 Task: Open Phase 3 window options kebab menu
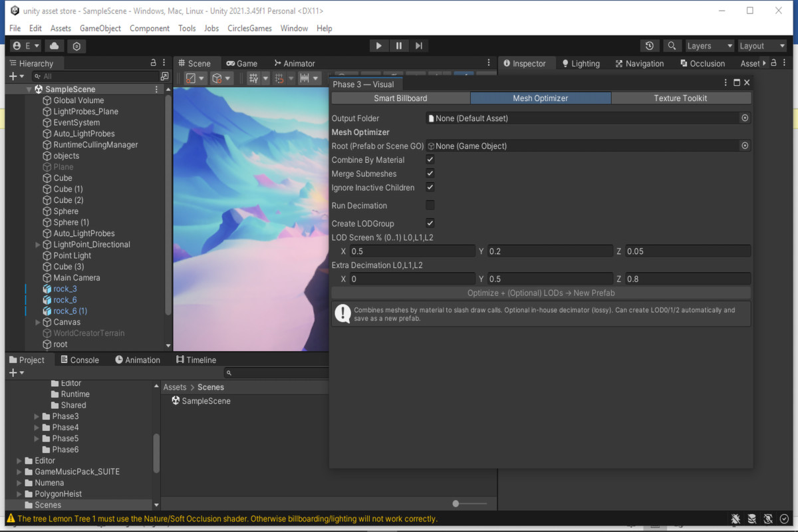click(x=726, y=82)
